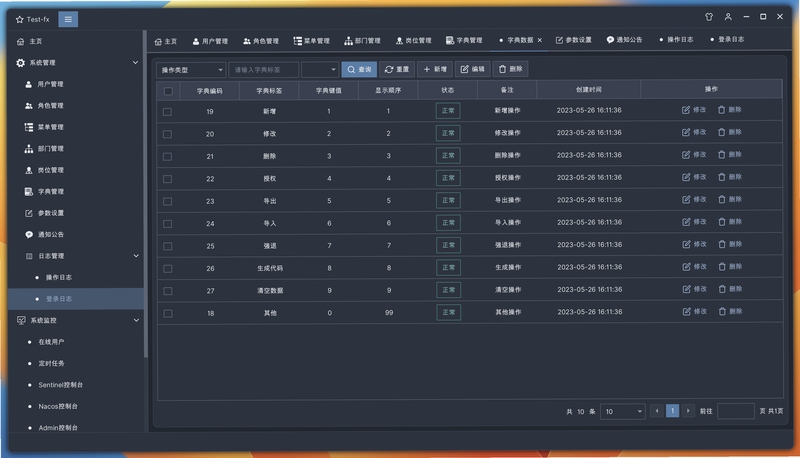
Task: Click the skin theme shirt icon
Action: (709, 17)
